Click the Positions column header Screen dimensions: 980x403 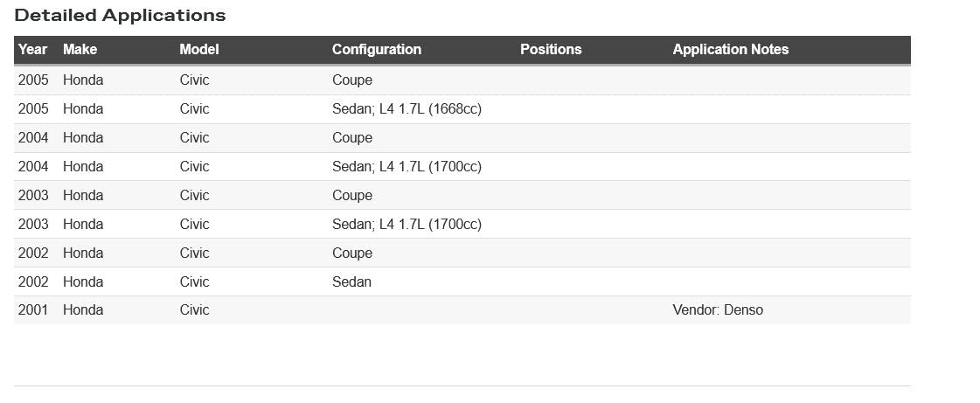click(x=550, y=50)
